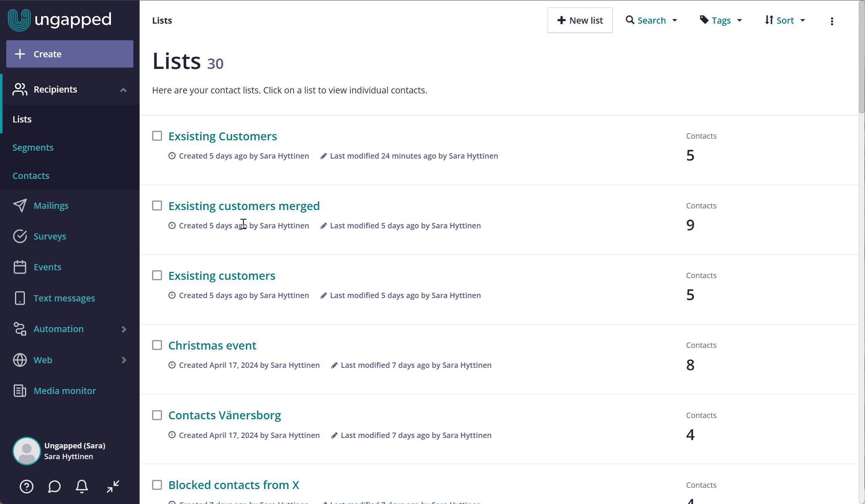The image size is (865, 504).
Task: Expand the Web submenu arrow
Action: click(x=124, y=360)
